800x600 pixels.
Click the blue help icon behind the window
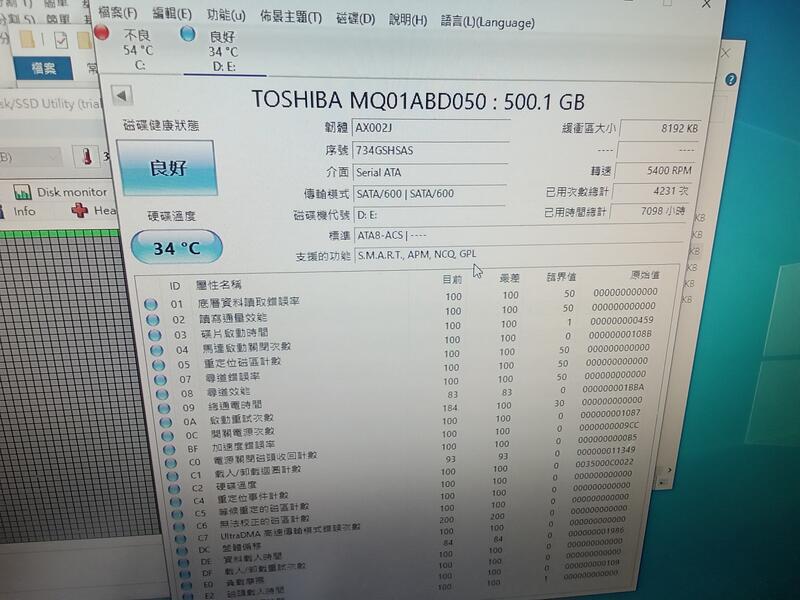[731, 80]
